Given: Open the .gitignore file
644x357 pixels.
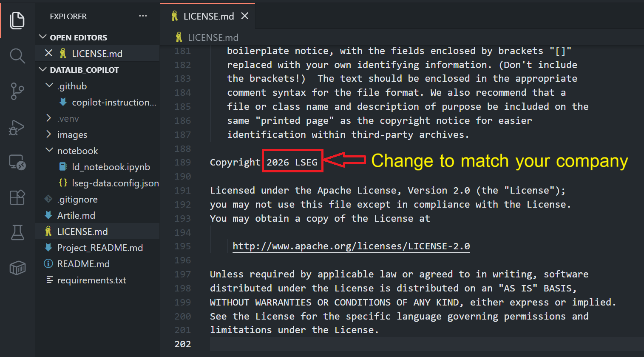Looking at the screenshot, I should point(97,199).
